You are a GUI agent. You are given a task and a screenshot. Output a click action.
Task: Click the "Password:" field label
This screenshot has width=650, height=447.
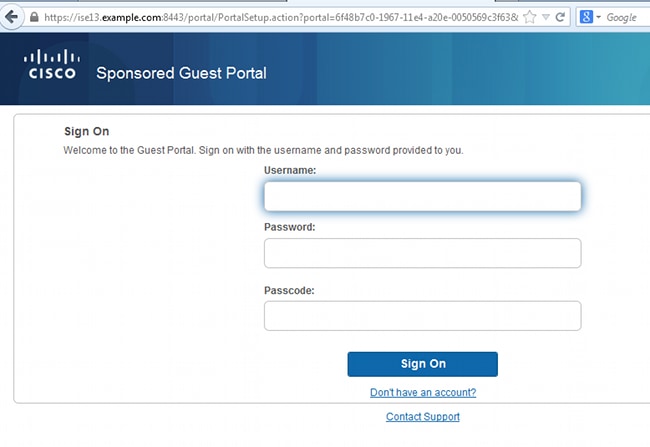[x=290, y=227]
